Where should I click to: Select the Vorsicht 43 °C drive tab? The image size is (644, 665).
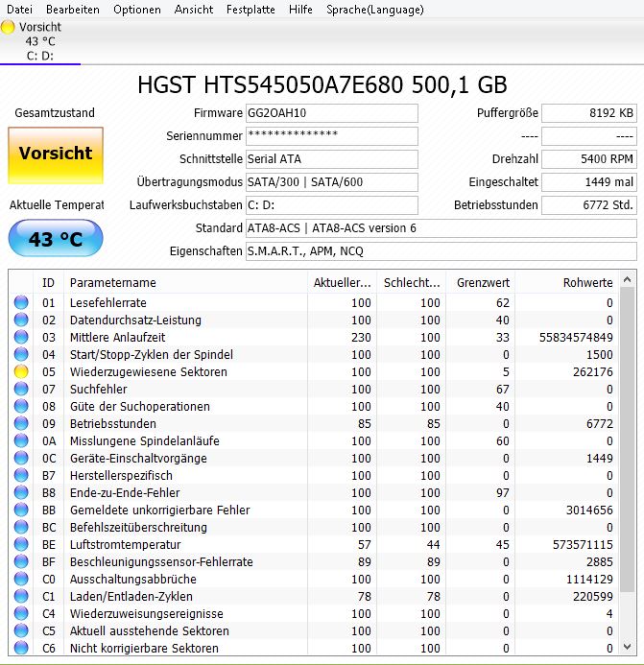click(x=40, y=41)
